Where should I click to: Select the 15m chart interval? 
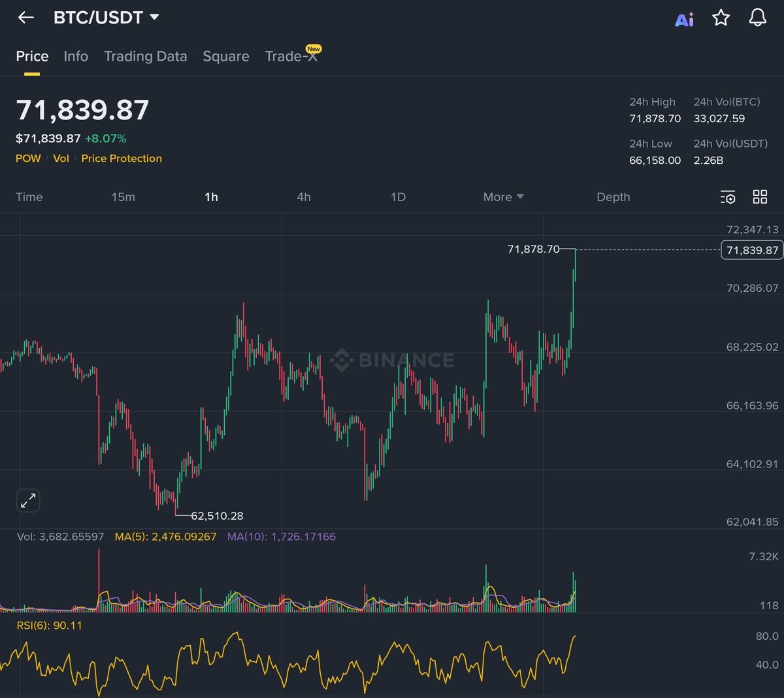tap(123, 197)
